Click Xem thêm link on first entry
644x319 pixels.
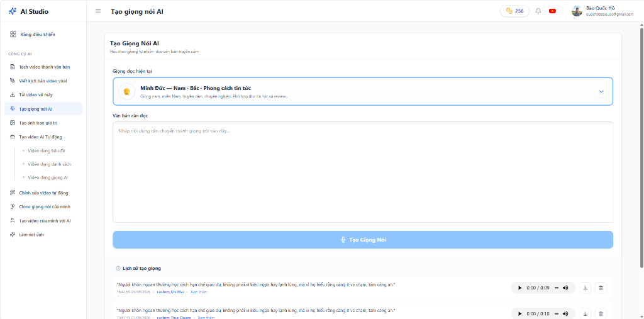(199, 292)
